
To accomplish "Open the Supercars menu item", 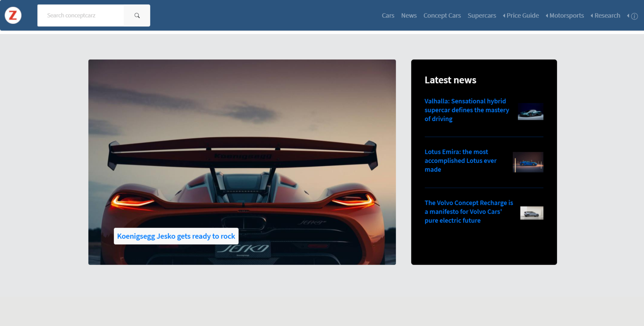I will coord(482,16).
